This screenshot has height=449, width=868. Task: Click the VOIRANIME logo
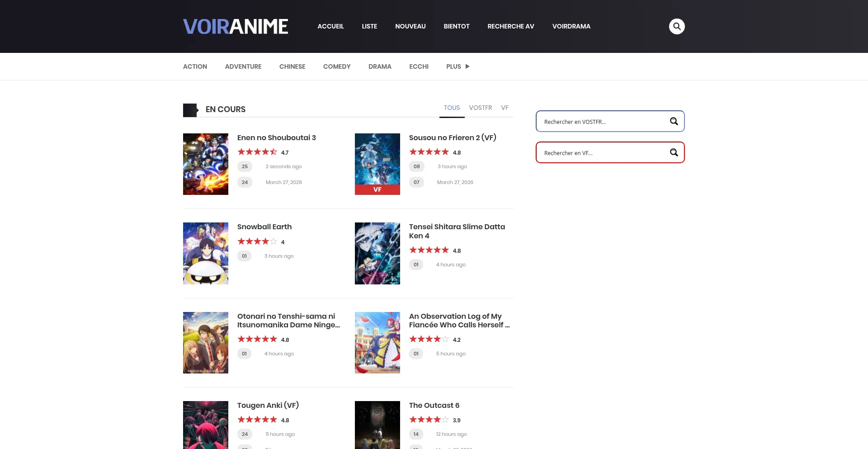pyautogui.click(x=236, y=26)
